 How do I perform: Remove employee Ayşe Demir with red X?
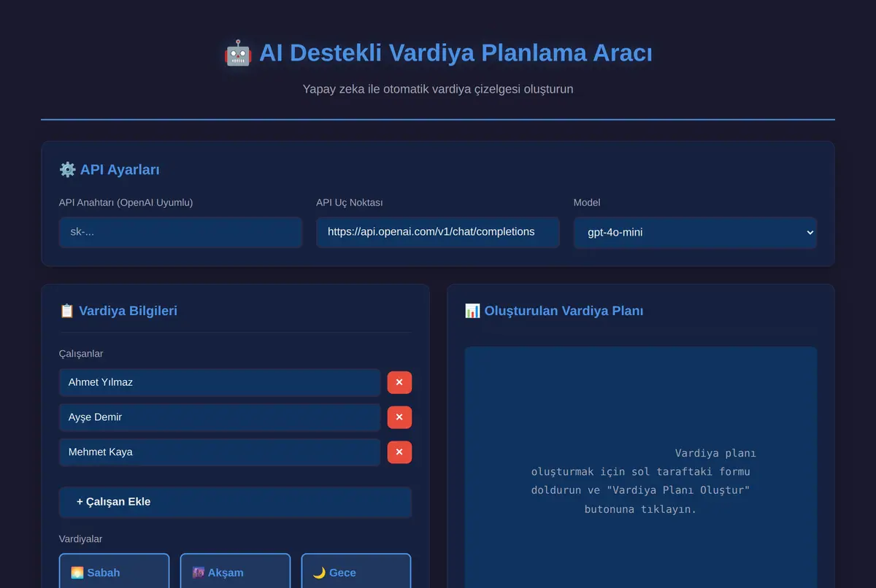pyautogui.click(x=399, y=417)
